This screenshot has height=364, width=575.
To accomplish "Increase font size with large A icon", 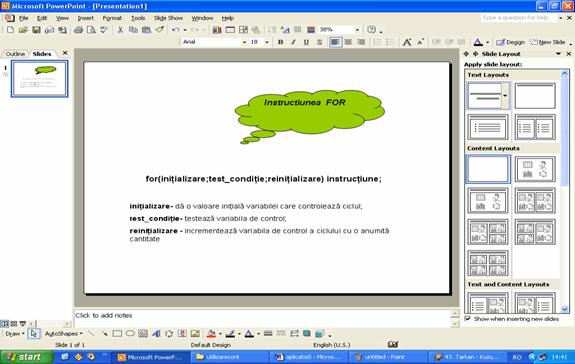I will 407,42.
